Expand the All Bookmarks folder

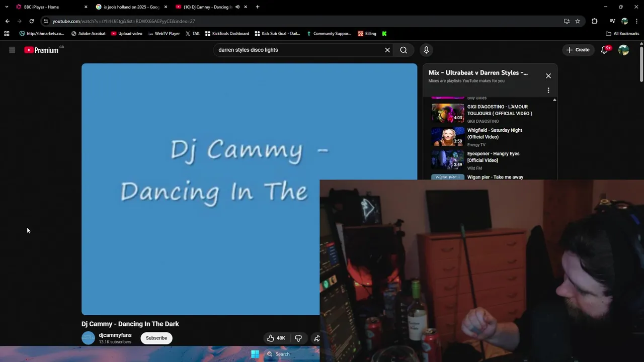[x=622, y=34]
